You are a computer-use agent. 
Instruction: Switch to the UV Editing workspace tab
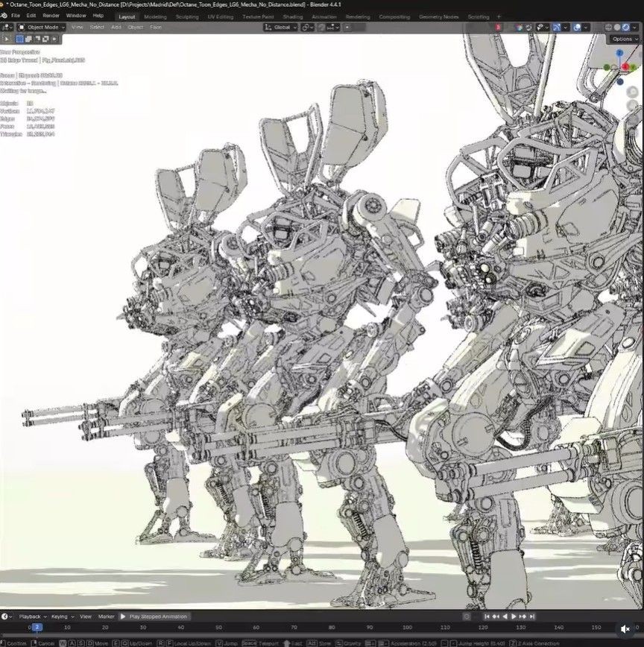pos(222,16)
